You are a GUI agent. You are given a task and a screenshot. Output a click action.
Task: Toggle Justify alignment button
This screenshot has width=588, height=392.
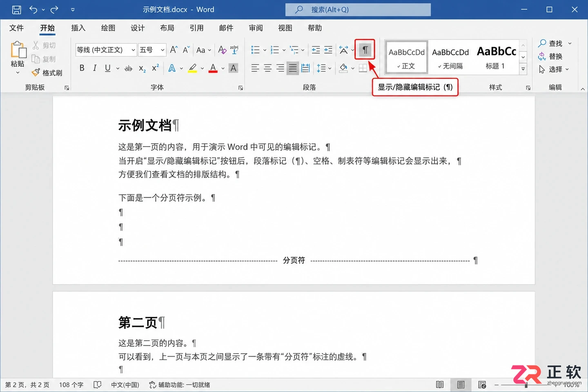(293, 68)
